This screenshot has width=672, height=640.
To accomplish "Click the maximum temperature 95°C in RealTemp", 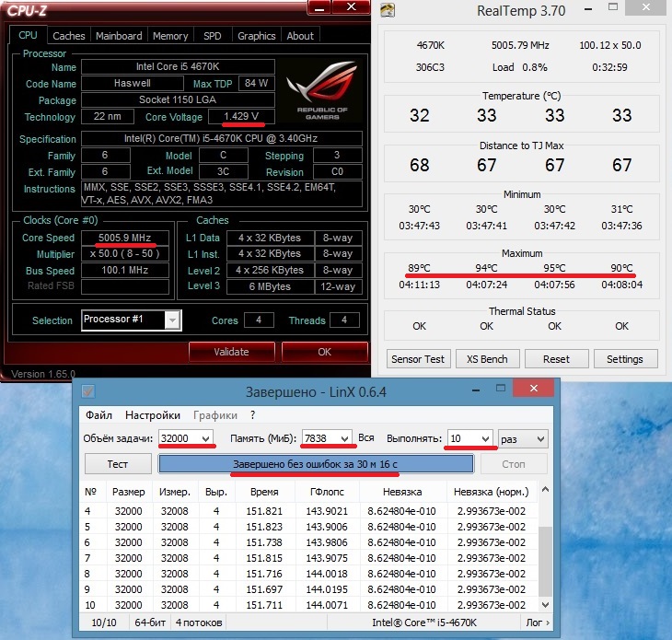I will (x=554, y=268).
